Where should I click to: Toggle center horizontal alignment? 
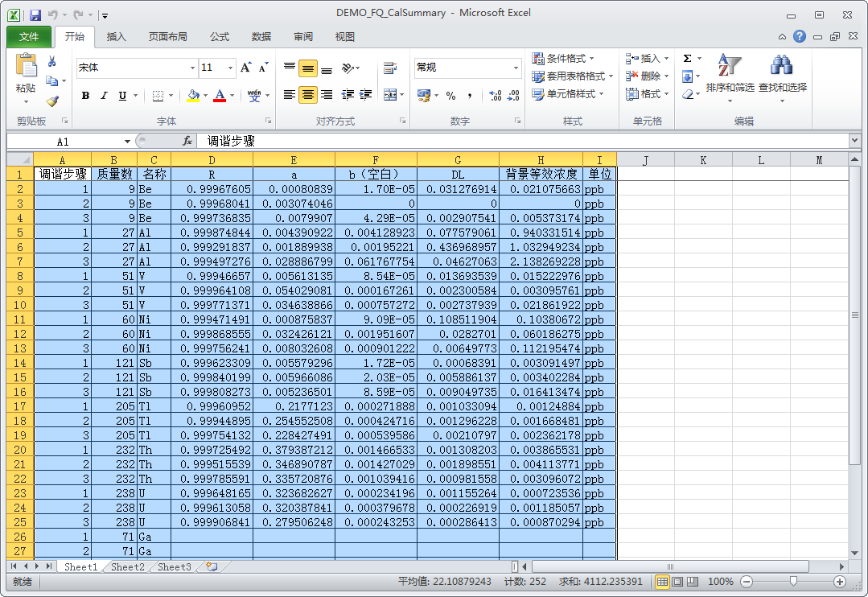(x=308, y=95)
